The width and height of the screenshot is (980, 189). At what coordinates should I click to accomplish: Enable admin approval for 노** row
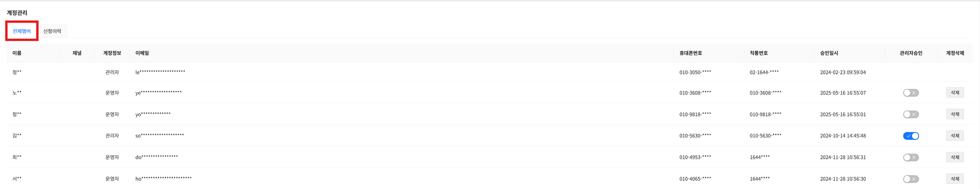click(911, 93)
